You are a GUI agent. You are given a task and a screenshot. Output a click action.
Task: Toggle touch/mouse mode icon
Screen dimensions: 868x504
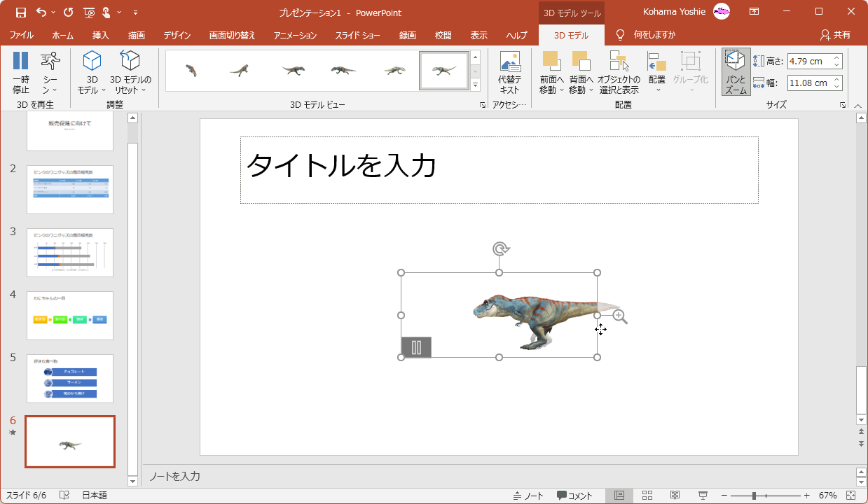[x=107, y=12]
